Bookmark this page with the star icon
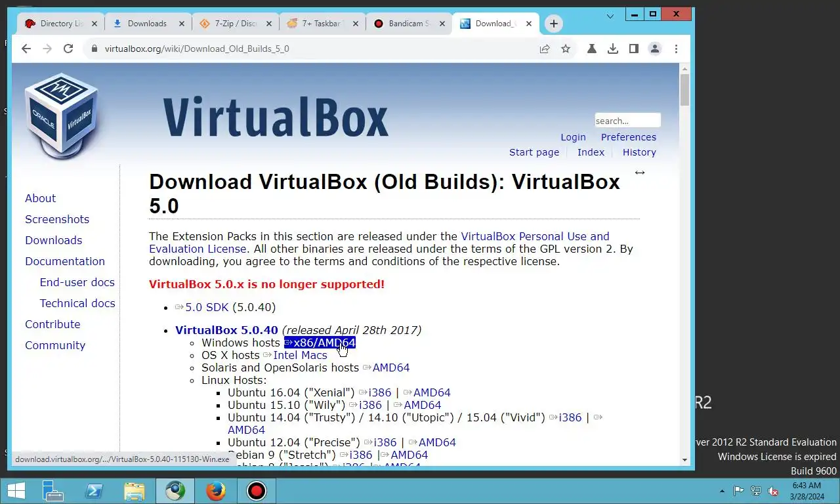 (566, 49)
